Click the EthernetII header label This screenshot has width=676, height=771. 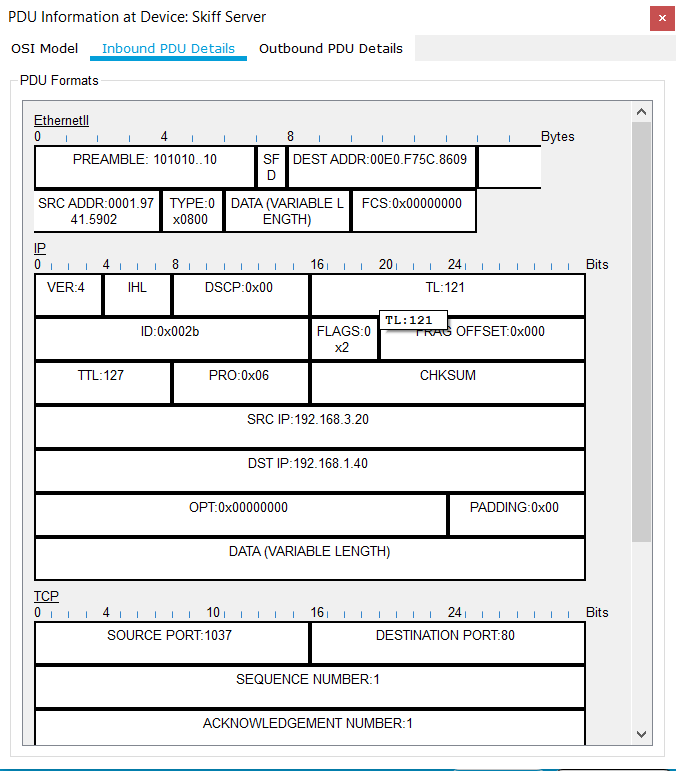(61, 120)
